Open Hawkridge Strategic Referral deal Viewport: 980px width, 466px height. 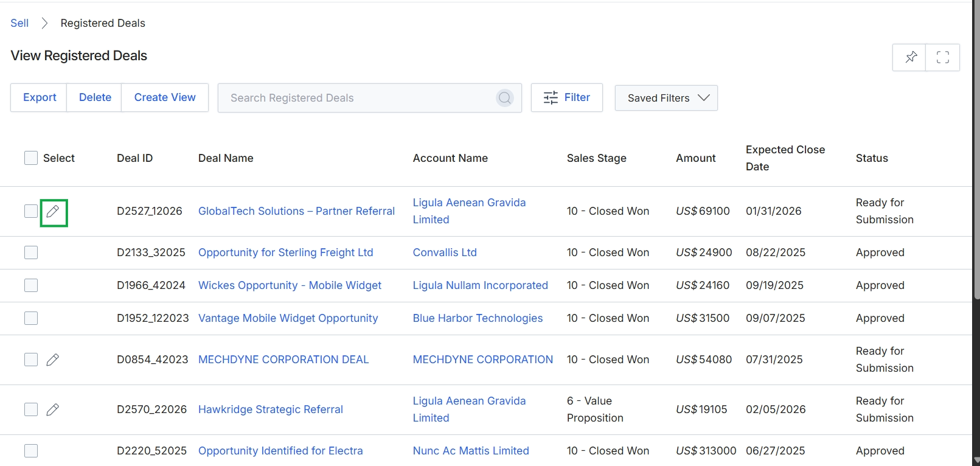(271, 409)
